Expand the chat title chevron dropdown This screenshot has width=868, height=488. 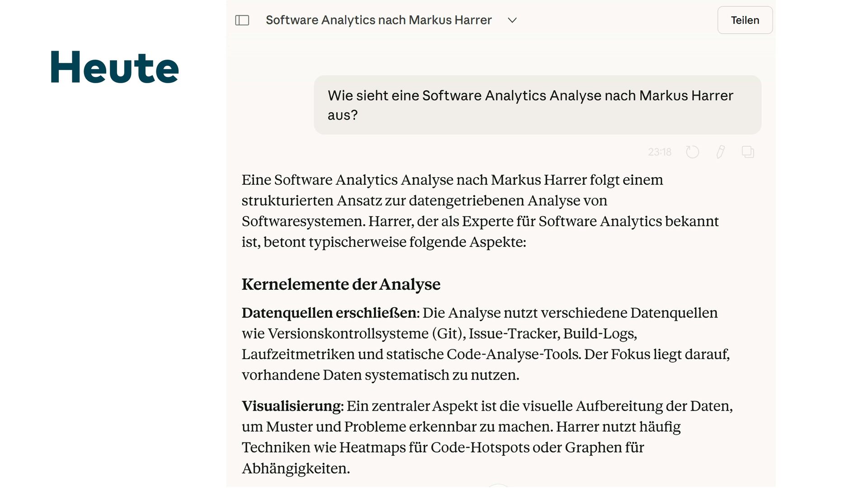512,20
